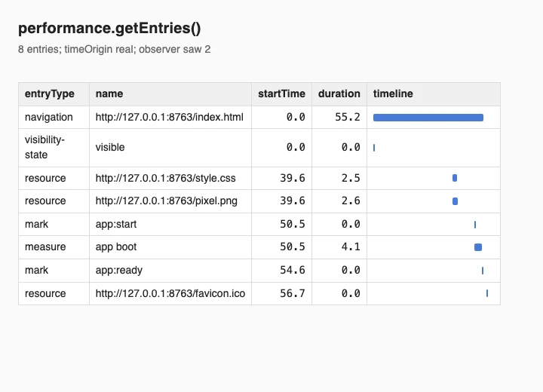Click the favicon.ico URL cell
543x392 pixels.
pyautogui.click(x=170, y=293)
